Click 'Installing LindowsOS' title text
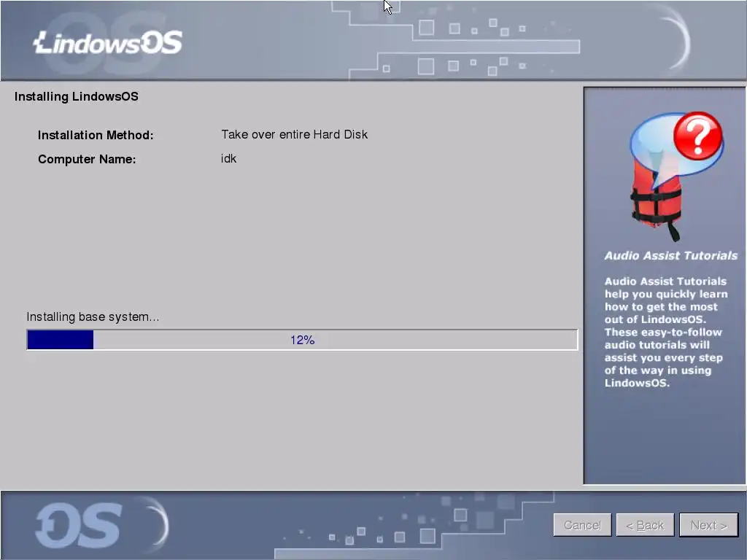 point(76,97)
